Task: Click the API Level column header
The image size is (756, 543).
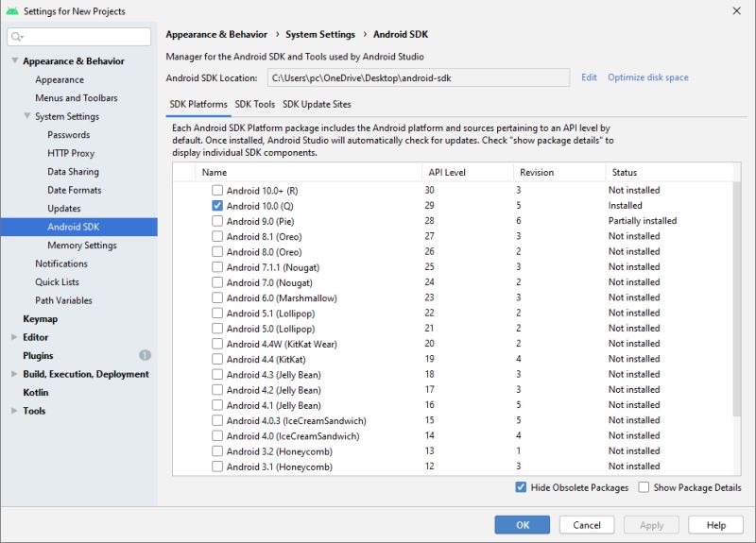Action: (x=468, y=172)
